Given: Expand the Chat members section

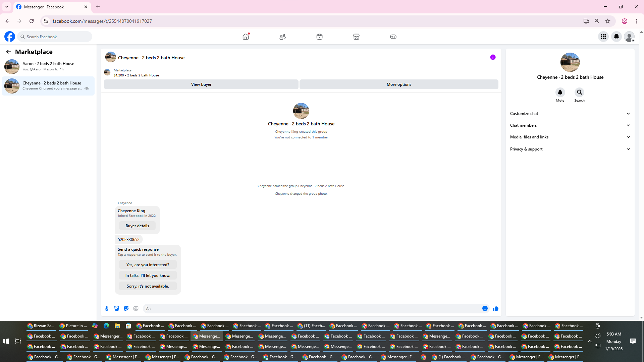Looking at the screenshot, I should click(x=570, y=125).
